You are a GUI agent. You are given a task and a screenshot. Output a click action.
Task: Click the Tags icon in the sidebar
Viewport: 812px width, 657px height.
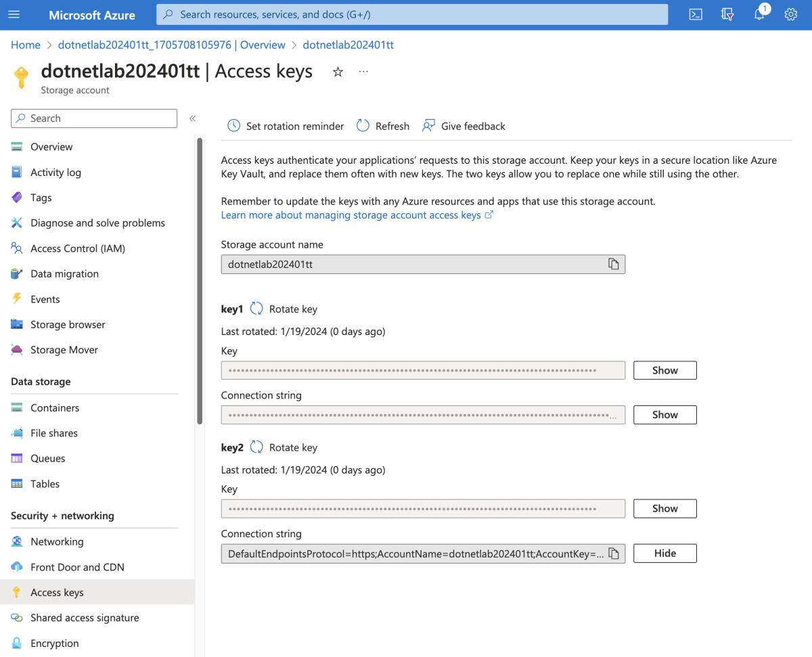[x=17, y=198]
